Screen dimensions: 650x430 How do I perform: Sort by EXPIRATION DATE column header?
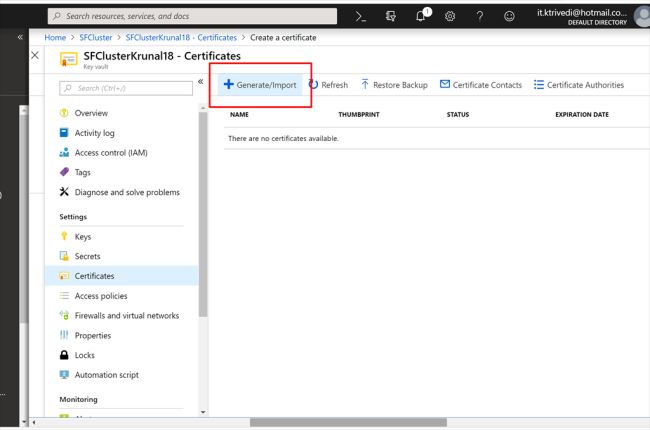coord(582,114)
